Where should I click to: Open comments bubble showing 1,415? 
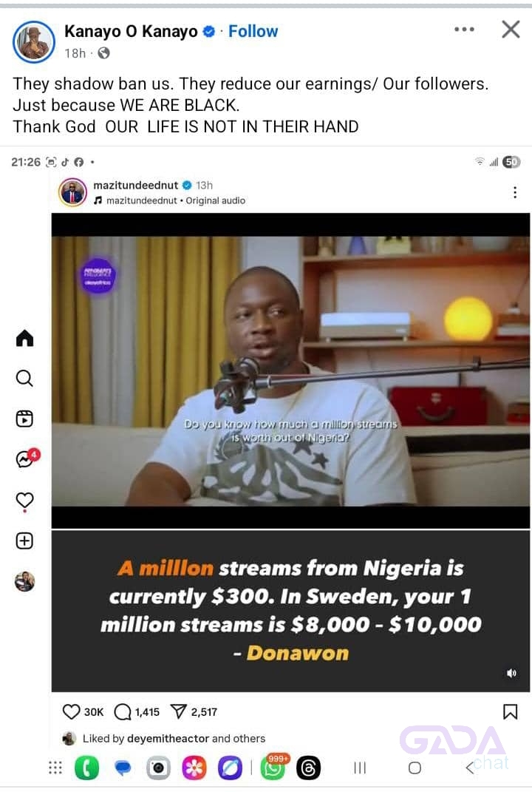[x=137, y=712]
